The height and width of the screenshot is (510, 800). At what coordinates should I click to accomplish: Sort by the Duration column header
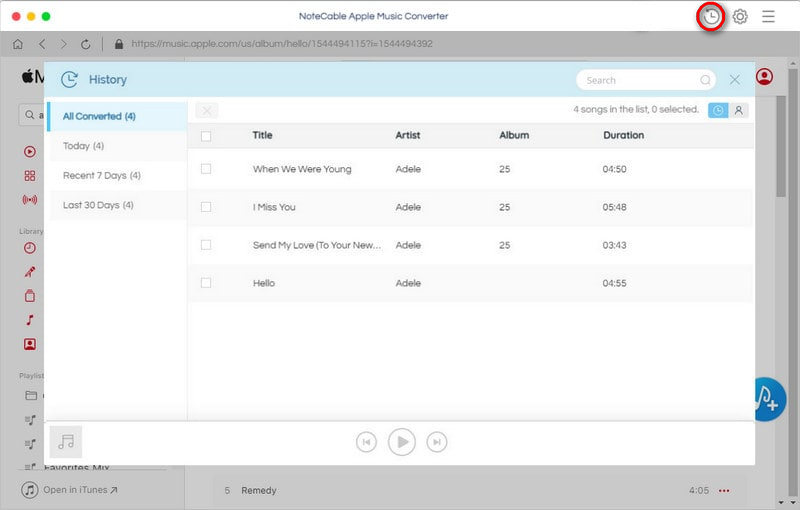[x=623, y=135]
